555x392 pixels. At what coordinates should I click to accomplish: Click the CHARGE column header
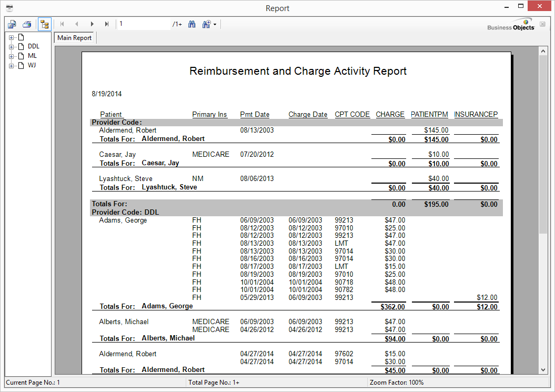(x=390, y=114)
